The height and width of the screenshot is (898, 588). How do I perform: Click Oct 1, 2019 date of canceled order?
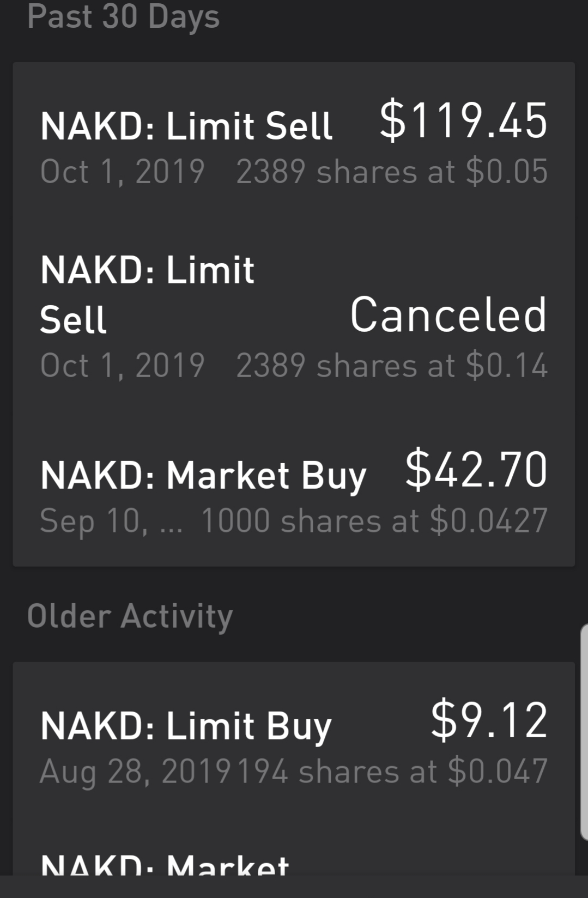tap(122, 365)
